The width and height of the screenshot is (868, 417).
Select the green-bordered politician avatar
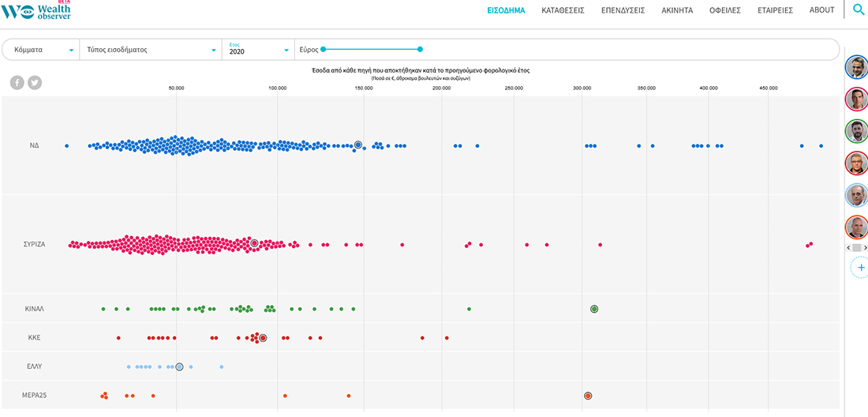coord(856,130)
